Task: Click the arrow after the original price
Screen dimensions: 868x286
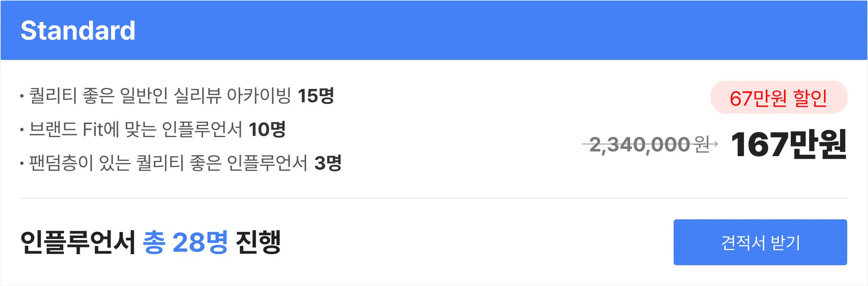Action: (714, 144)
